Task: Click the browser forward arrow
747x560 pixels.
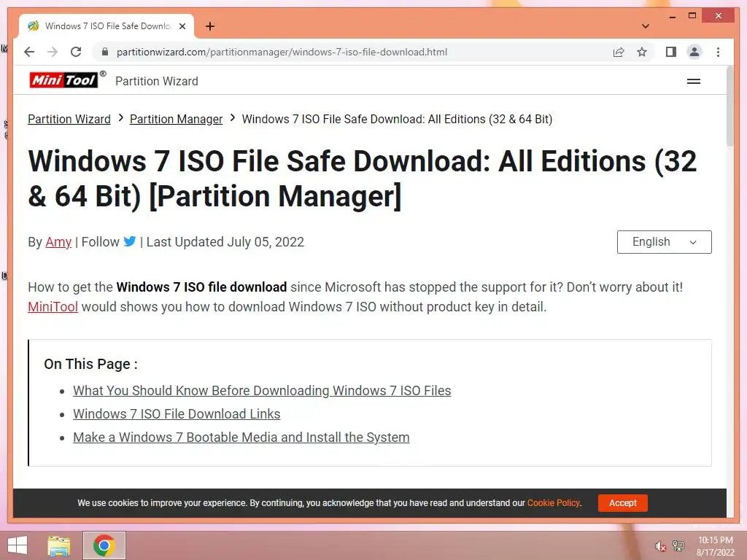Action: click(53, 52)
